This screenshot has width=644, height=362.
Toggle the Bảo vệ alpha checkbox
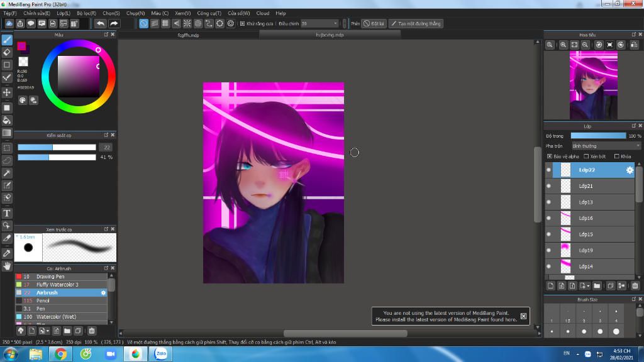pos(549,156)
